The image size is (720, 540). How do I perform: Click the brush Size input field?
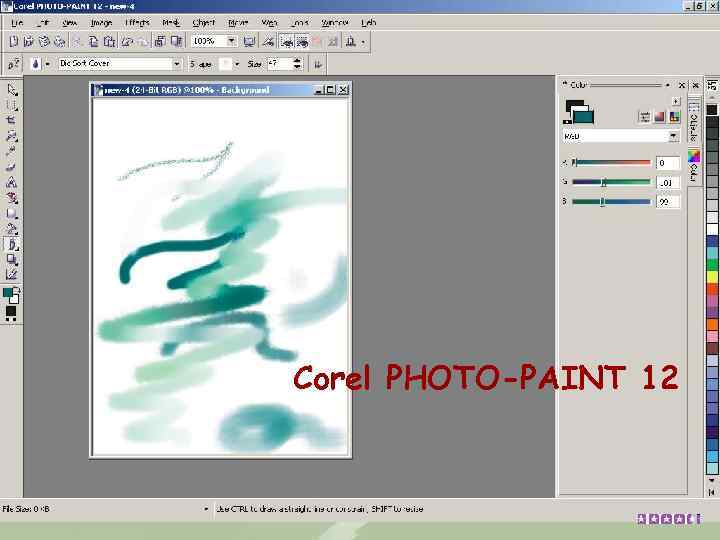click(x=279, y=64)
